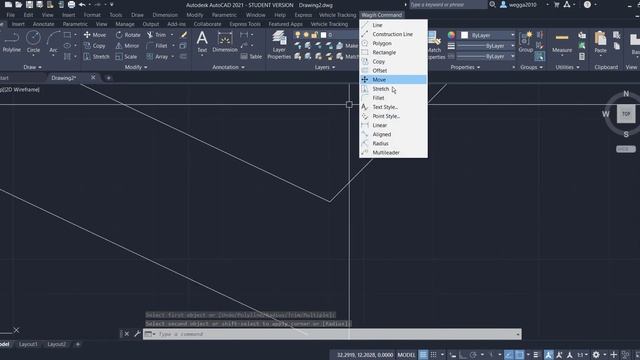This screenshot has height=360, width=640.
Task: Select the Arc drawing tool
Action: 53,42
